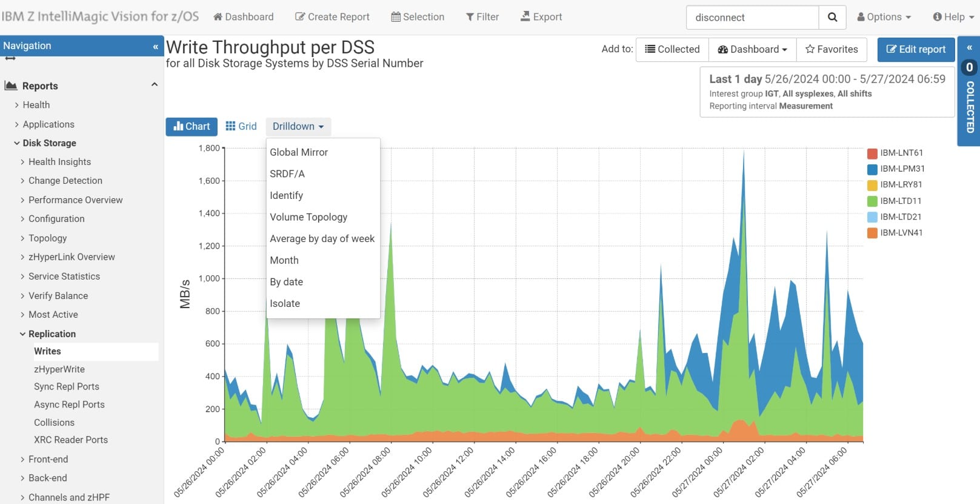
Task: Switch to the Chart view
Action: [x=192, y=126]
